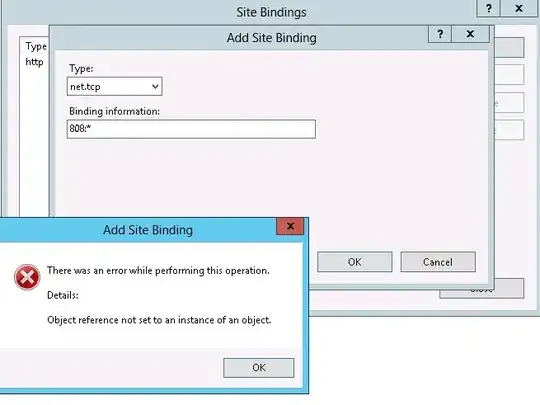540x405 pixels.
Task: Click the 'Type:' label above the dropdown
Action: pos(81,69)
